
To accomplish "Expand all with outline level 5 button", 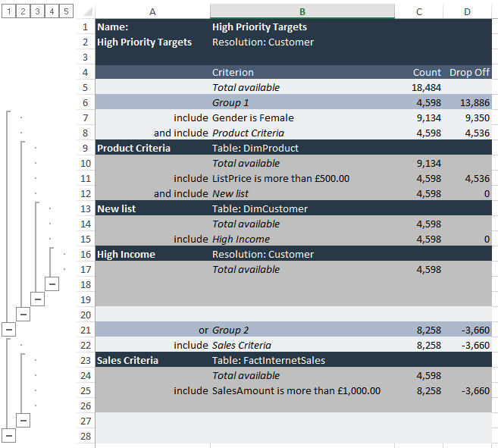I will pyautogui.click(x=66, y=11).
